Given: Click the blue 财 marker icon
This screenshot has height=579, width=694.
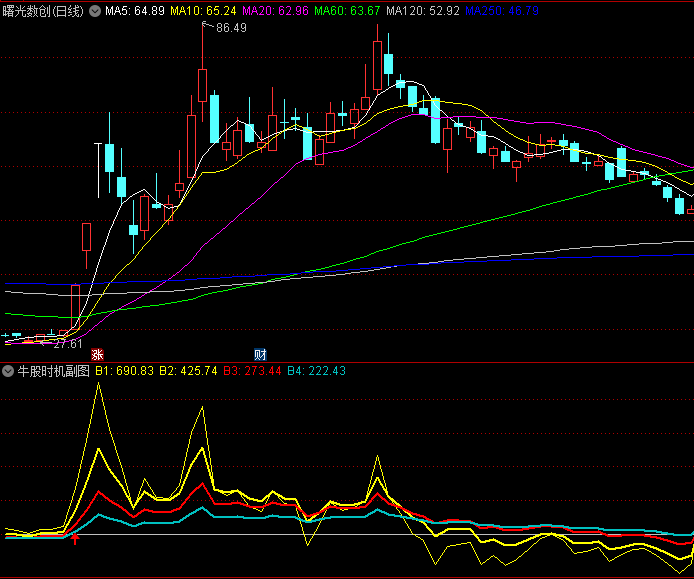Looking at the screenshot, I should 260,355.
